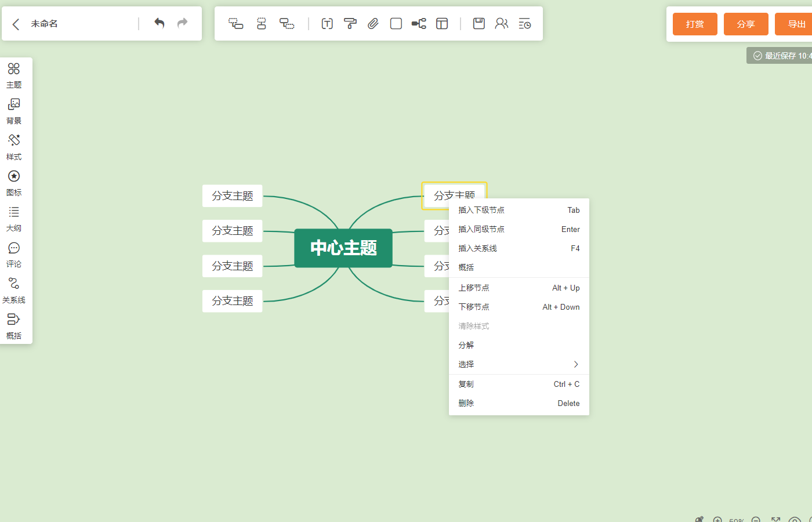This screenshot has width=812, height=522.
Task: Undo the last action
Action: click(x=159, y=23)
